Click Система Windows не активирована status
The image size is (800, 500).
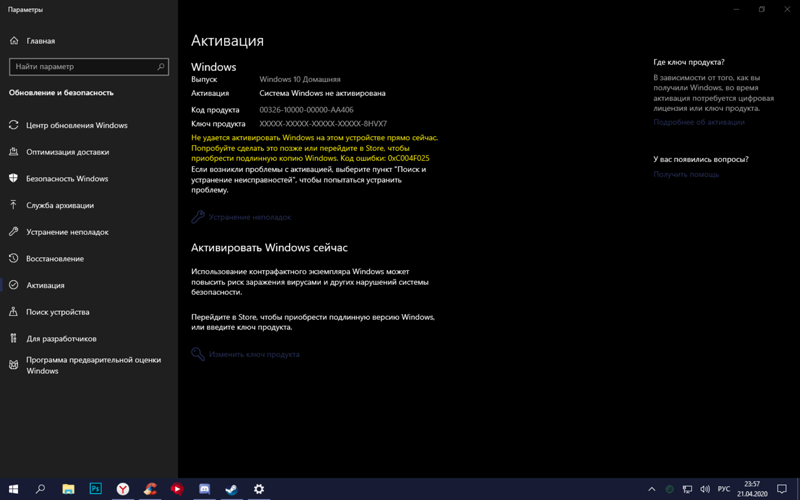point(322,93)
